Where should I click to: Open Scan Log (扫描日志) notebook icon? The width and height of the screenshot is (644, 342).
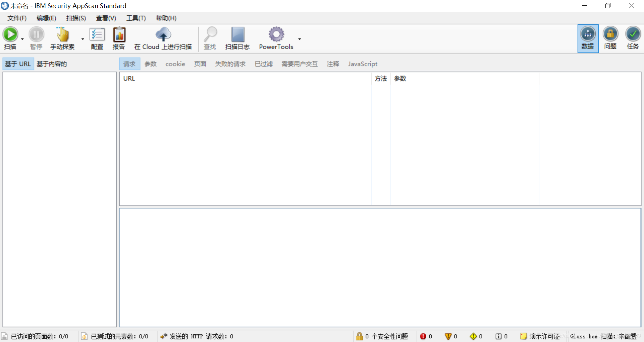pyautogui.click(x=238, y=34)
